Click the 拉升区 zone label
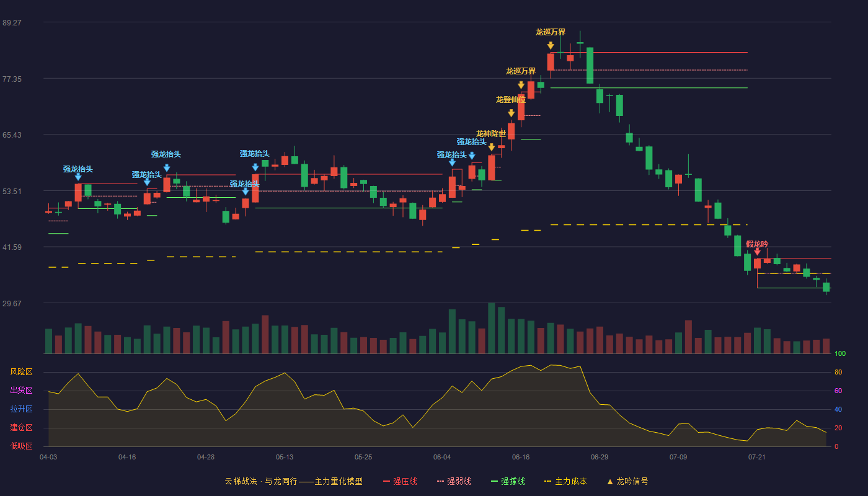 (x=22, y=409)
